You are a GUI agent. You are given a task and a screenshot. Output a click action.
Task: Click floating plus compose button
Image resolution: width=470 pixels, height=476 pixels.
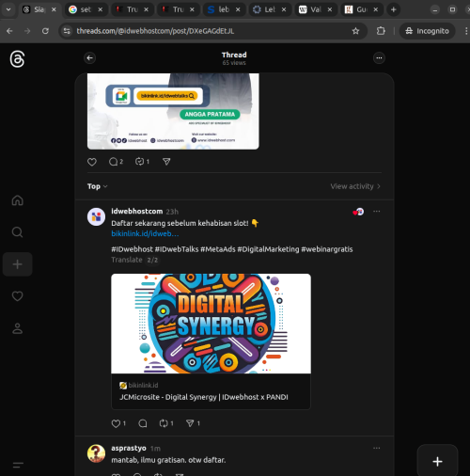(x=437, y=462)
